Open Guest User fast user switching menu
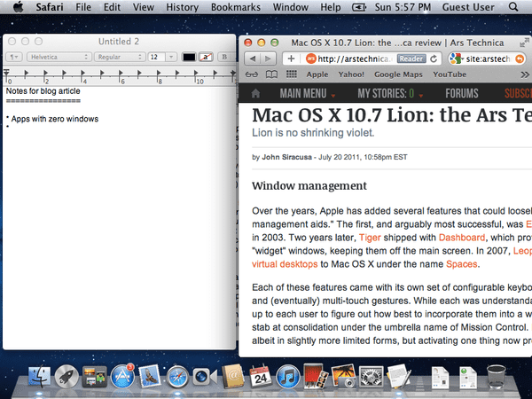Screen dimensions: 532x399 [468, 7]
